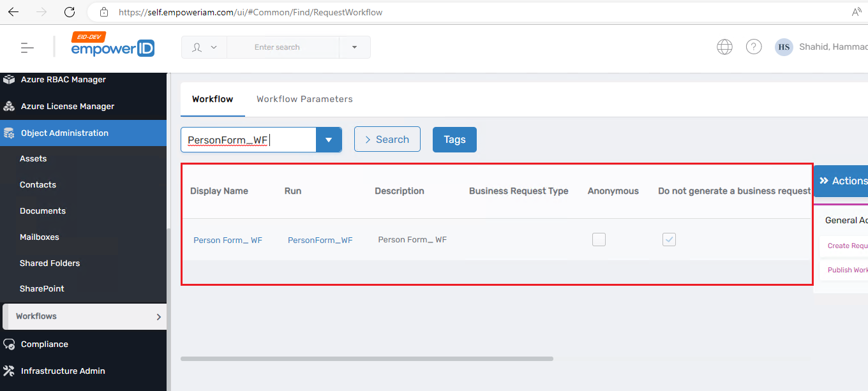Switch to the Workflow tab
The width and height of the screenshot is (868, 391).
213,100
